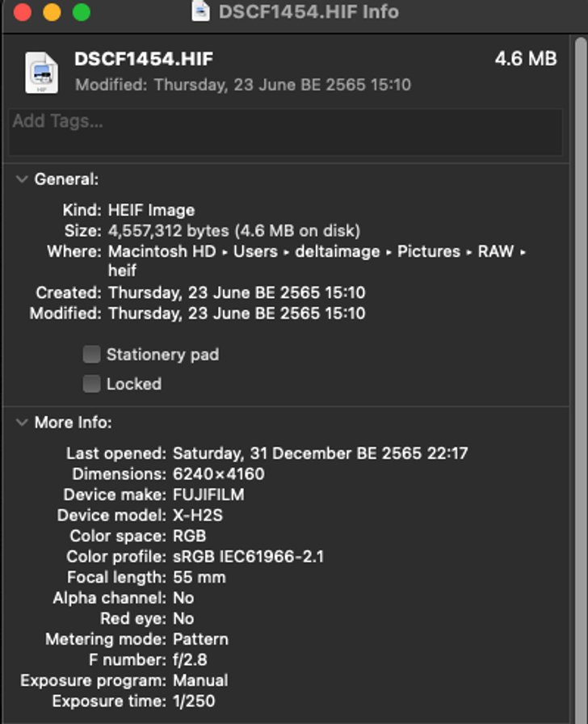Collapse the More Info section

[22, 423]
